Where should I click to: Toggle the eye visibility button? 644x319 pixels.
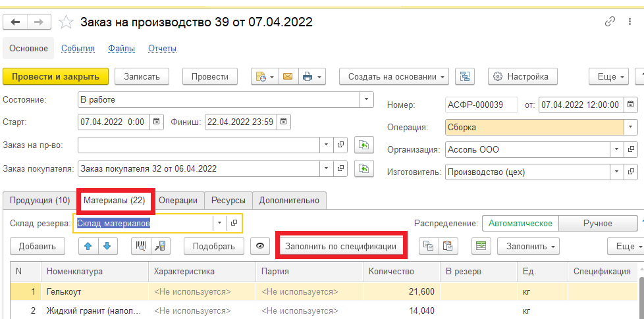(x=260, y=246)
